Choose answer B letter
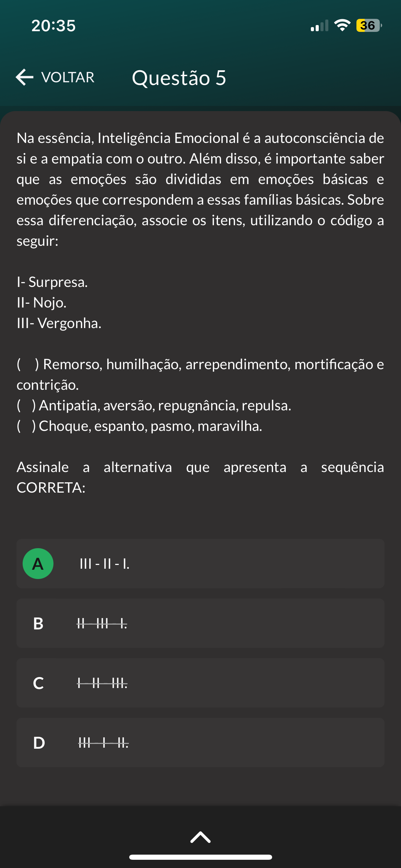The height and width of the screenshot is (868, 401). click(38, 624)
